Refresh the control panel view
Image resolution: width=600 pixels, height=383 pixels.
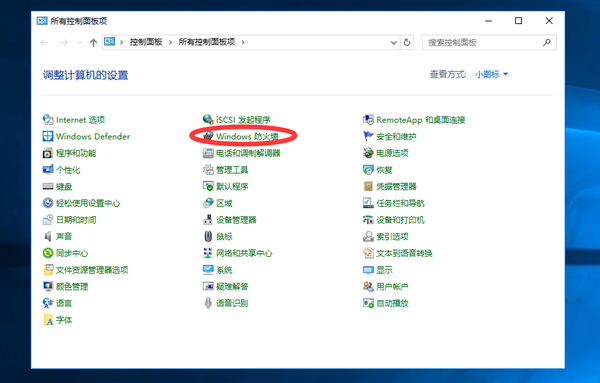[x=407, y=42]
